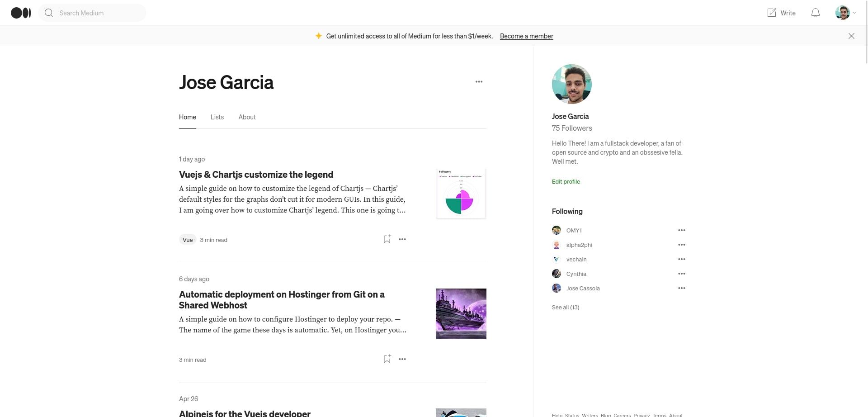
Task: See all 13 followed accounts
Action: (x=565, y=307)
